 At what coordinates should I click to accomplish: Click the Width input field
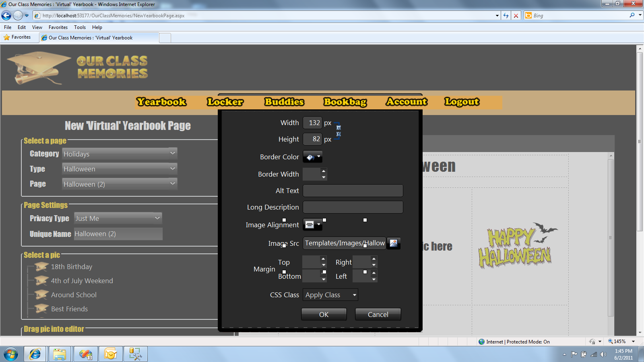(312, 123)
